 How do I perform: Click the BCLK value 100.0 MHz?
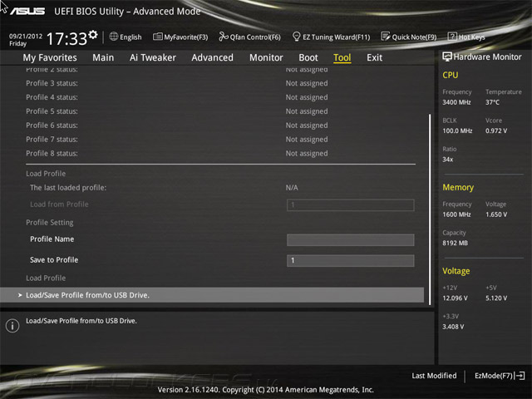457,131
